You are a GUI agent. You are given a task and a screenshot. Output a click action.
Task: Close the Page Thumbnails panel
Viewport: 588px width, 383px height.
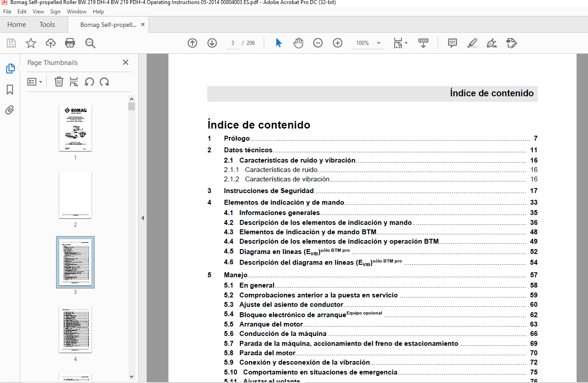pos(126,63)
